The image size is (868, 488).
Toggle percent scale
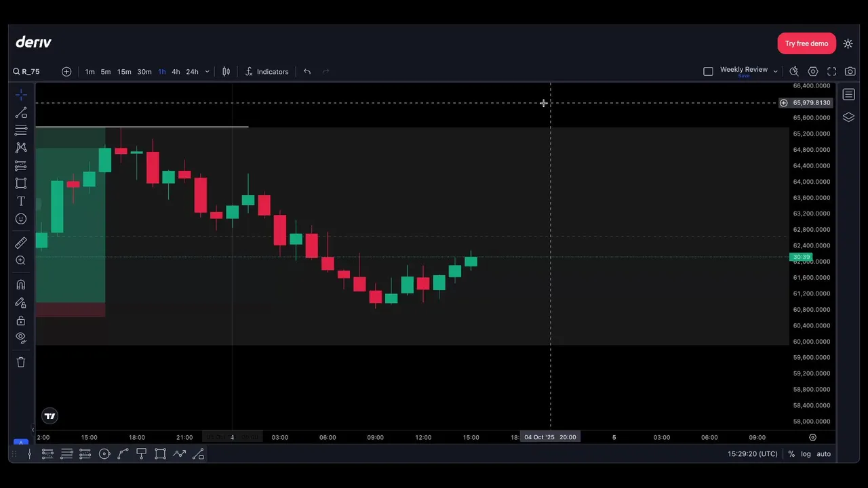coord(791,454)
